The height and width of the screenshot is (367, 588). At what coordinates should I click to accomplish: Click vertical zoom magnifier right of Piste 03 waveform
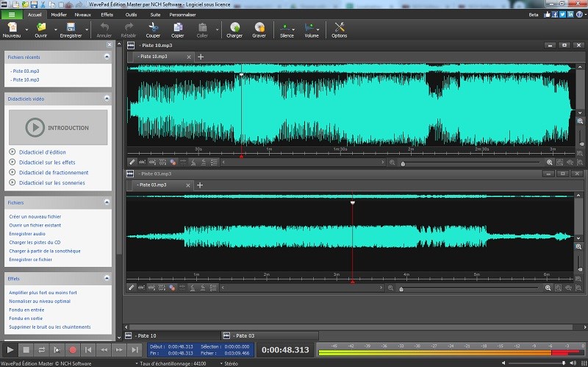[x=578, y=246]
